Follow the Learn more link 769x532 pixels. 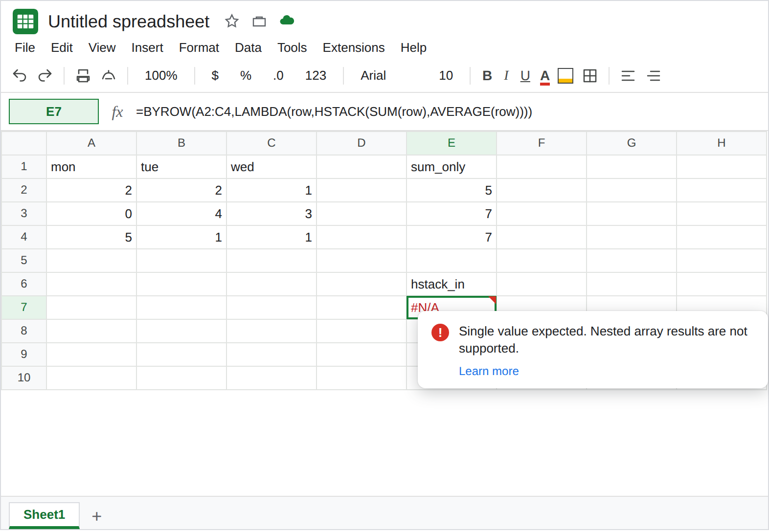489,371
